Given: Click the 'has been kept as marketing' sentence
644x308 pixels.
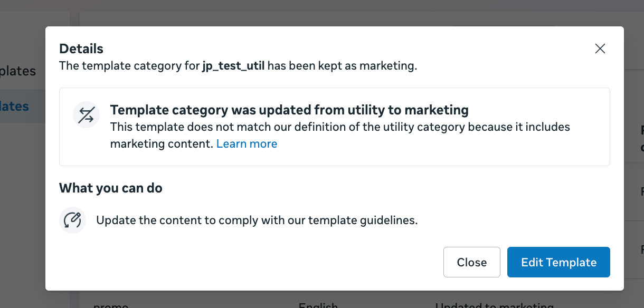Looking at the screenshot, I should [342, 66].
